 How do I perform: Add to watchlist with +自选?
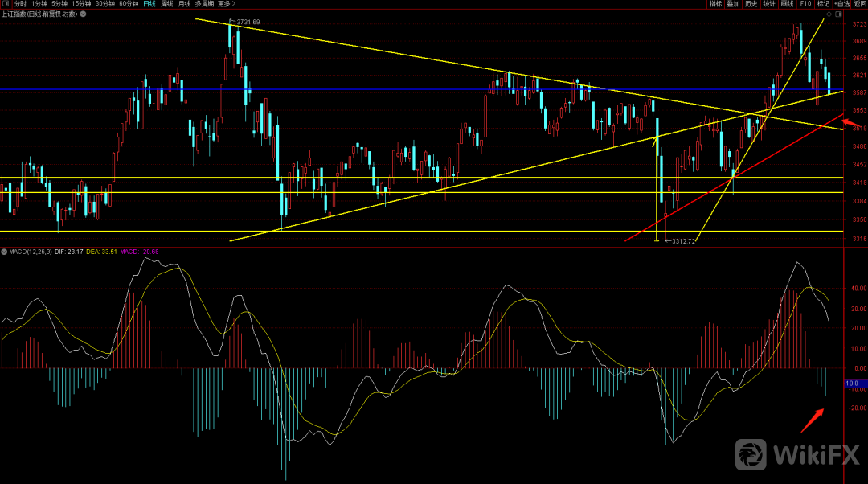841,4
